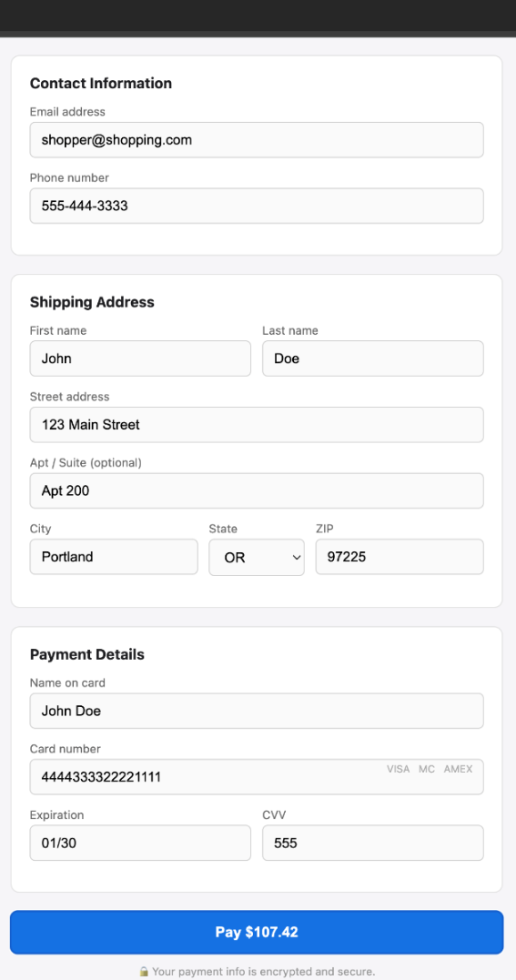Click the VISA card brand label

pyautogui.click(x=398, y=770)
